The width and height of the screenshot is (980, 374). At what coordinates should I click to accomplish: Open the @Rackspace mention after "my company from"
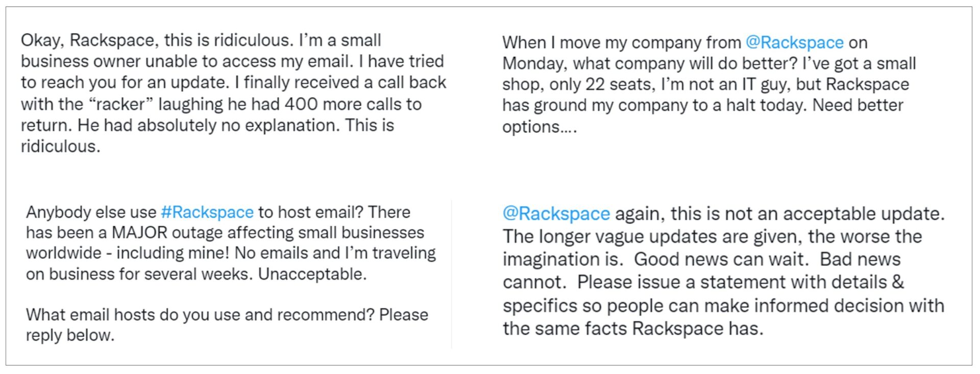click(x=794, y=42)
